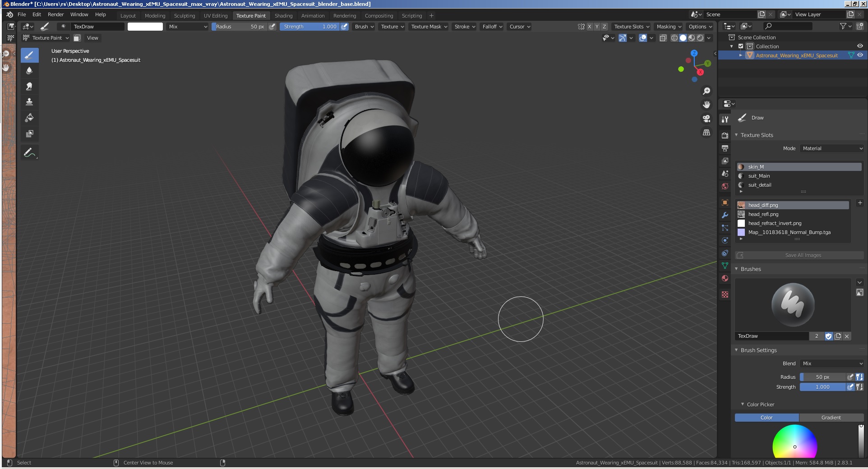Open Particles properties tab

click(x=725, y=228)
